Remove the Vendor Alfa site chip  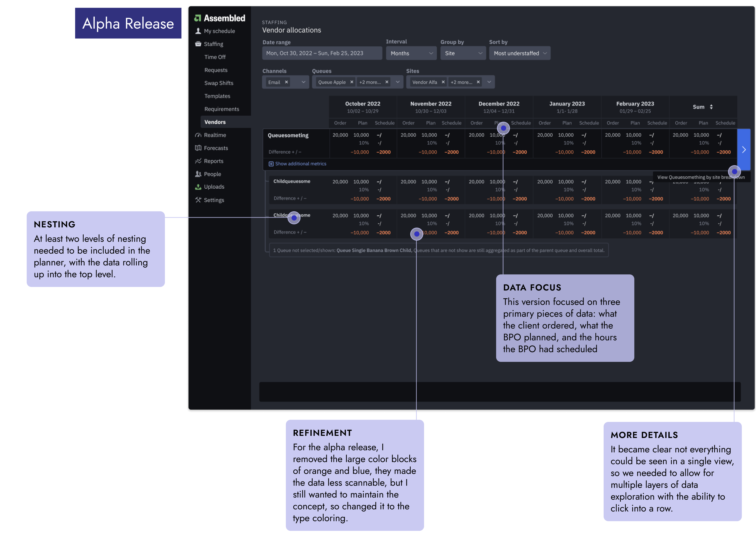coord(443,82)
